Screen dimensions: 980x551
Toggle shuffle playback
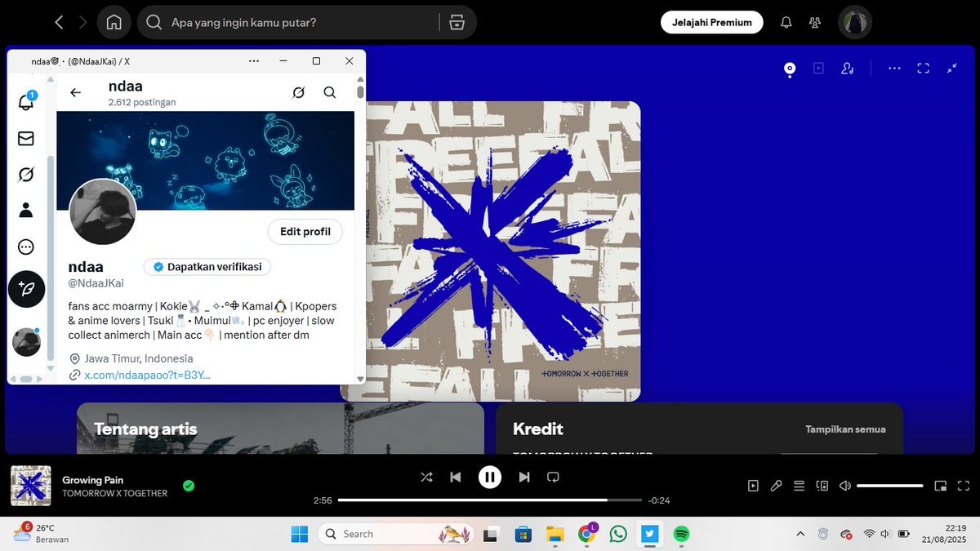click(426, 478)
